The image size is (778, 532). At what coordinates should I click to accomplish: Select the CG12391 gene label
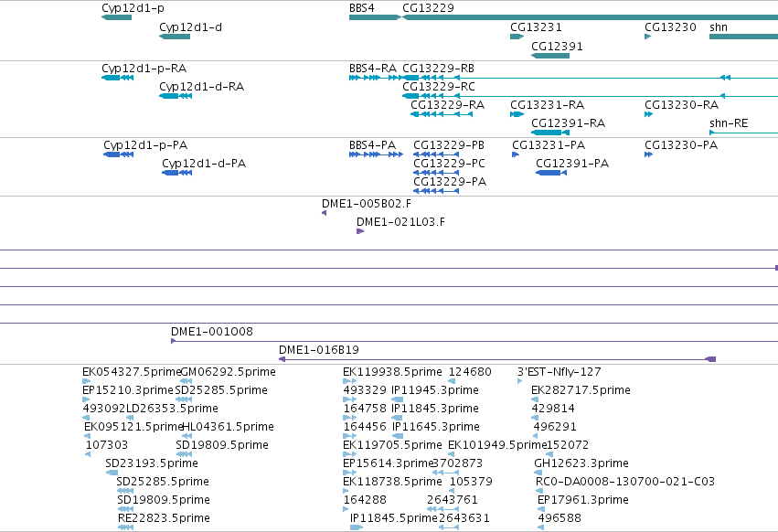557,47
